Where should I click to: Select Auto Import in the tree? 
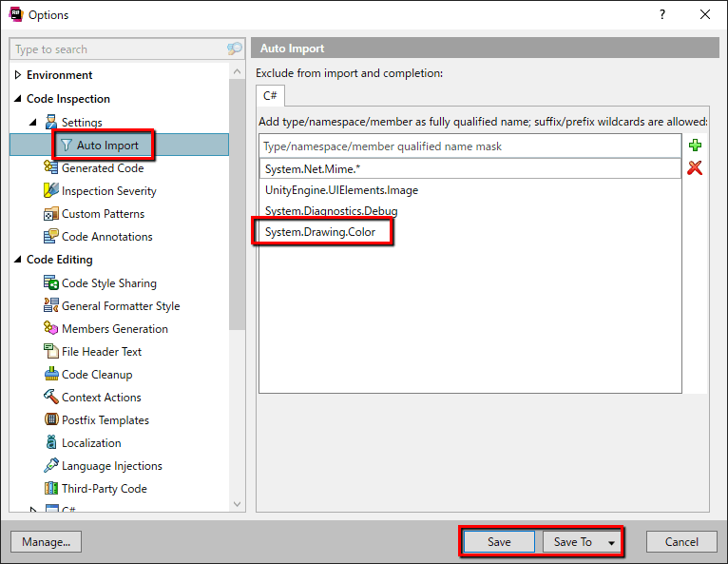pos(107,146)
